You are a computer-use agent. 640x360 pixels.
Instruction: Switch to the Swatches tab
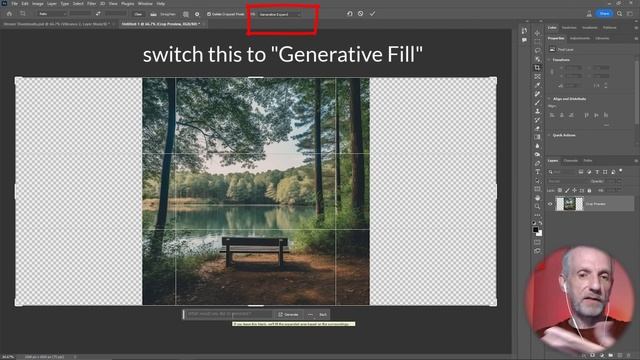[x=569, y=28]
